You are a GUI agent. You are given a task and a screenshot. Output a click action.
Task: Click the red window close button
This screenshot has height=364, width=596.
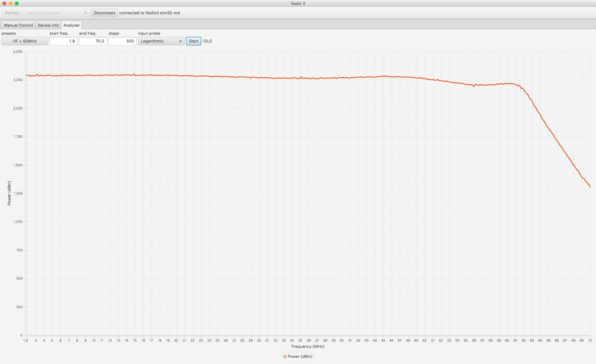click(4, 3)
